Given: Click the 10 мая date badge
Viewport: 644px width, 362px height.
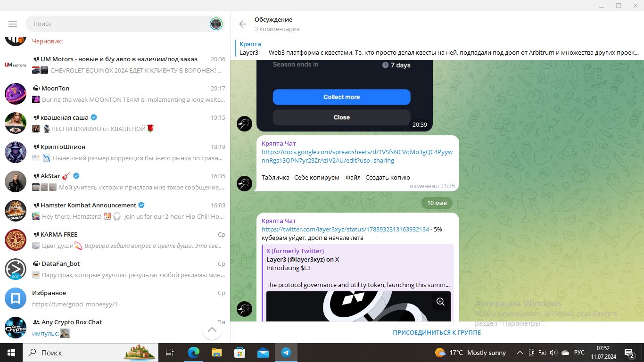Looking at the screenshot, I should (x=437, y=203).
